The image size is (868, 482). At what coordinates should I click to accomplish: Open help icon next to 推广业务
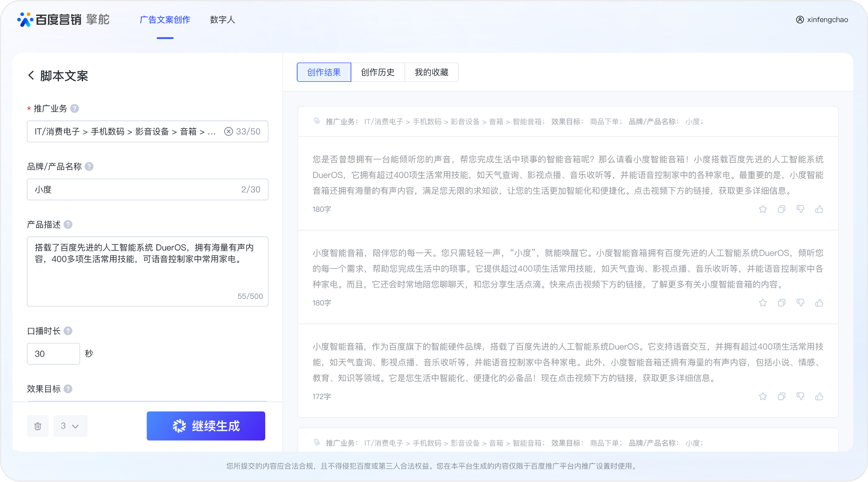click(75, 108)
